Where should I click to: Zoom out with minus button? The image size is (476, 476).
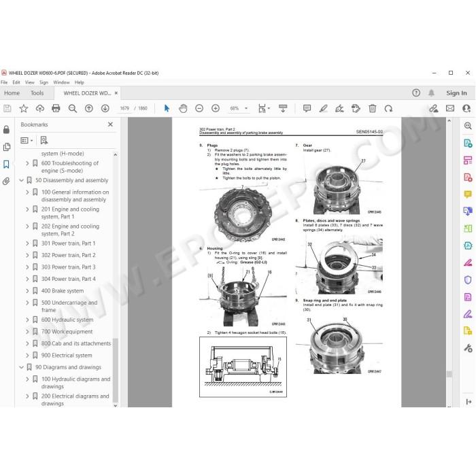pyautogui.click(x=199, y=108)
